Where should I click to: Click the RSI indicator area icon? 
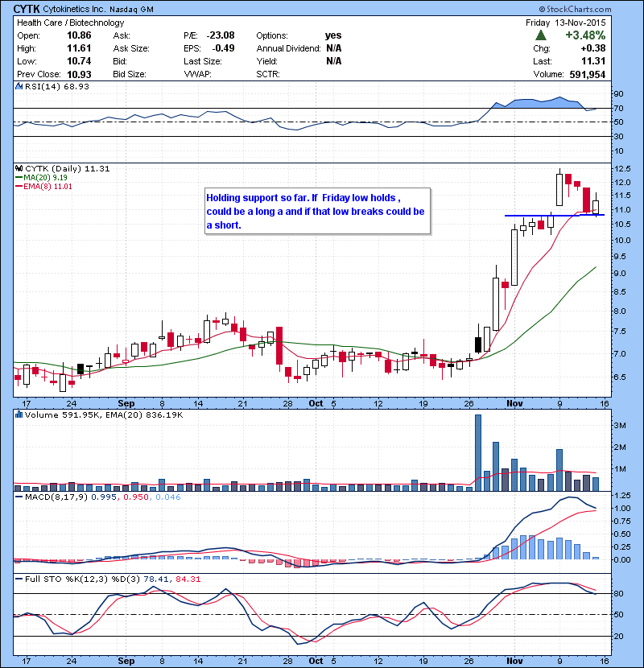[19, 86]
